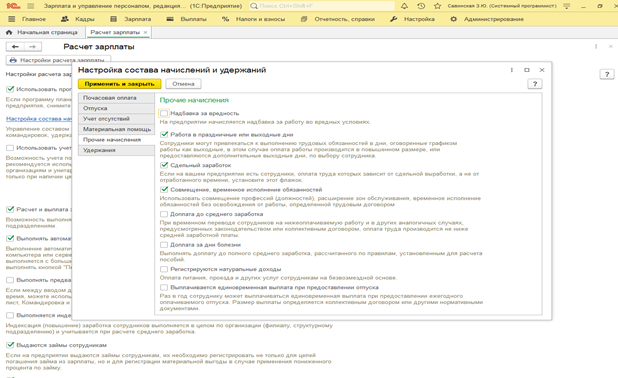Viewport: 618px width, 378px height.
Task: Click the Зарплата calculator icon
Action: (x=114, y=19)
